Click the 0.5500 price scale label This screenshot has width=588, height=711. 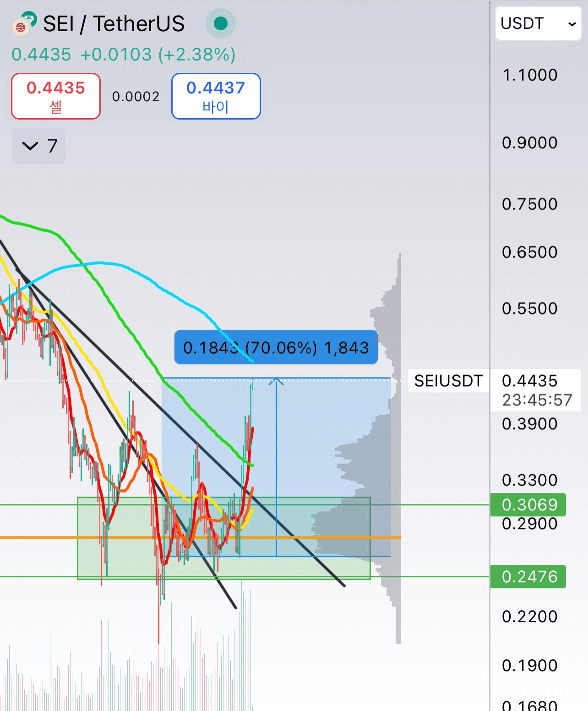(530, 309)
